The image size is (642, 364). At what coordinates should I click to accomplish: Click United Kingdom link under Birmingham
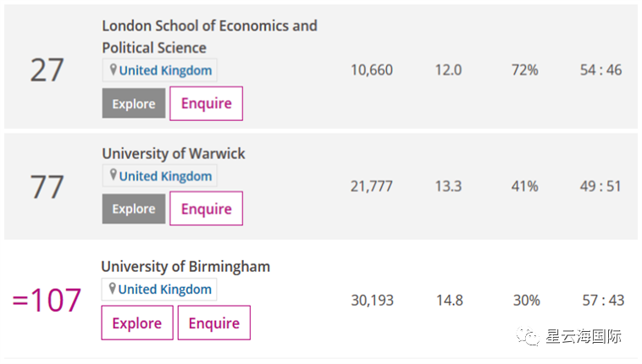click(x=164, y=290)
